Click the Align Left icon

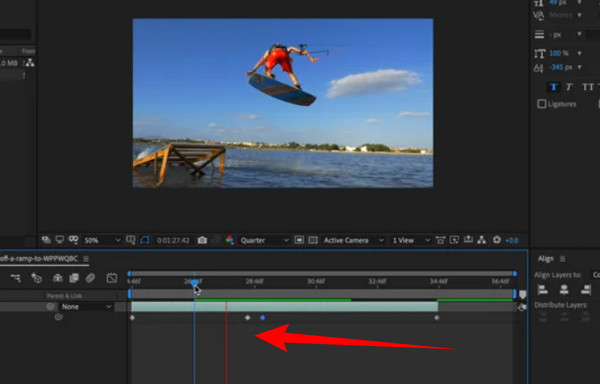point(543,290)
